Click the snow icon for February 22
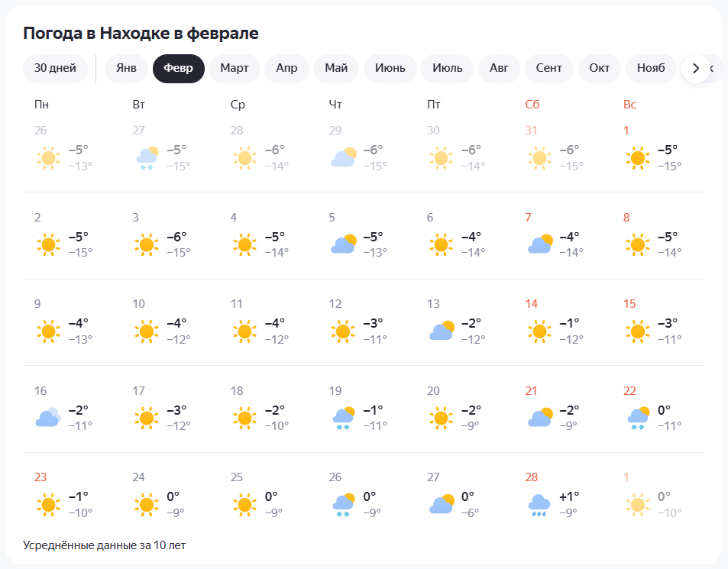728x569 pixels. [638, 419]
